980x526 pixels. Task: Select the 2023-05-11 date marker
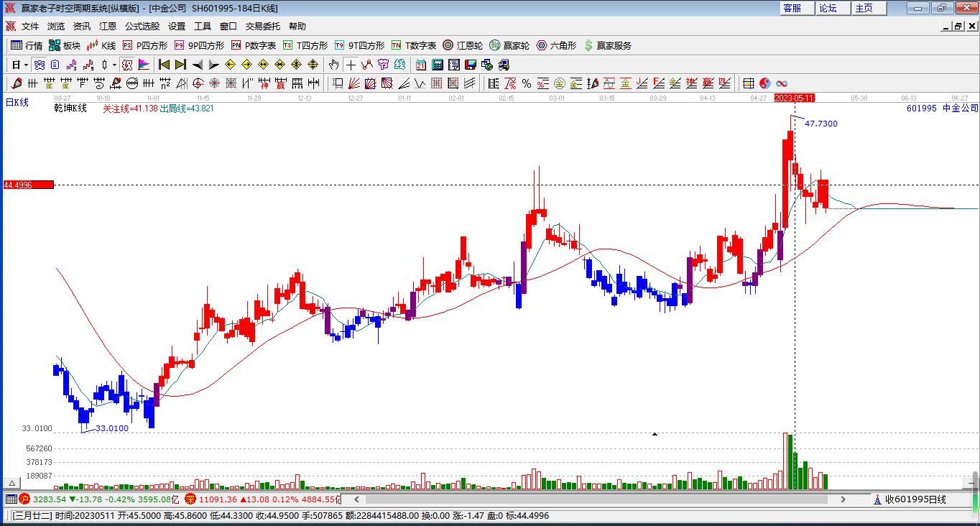[795, 98]
